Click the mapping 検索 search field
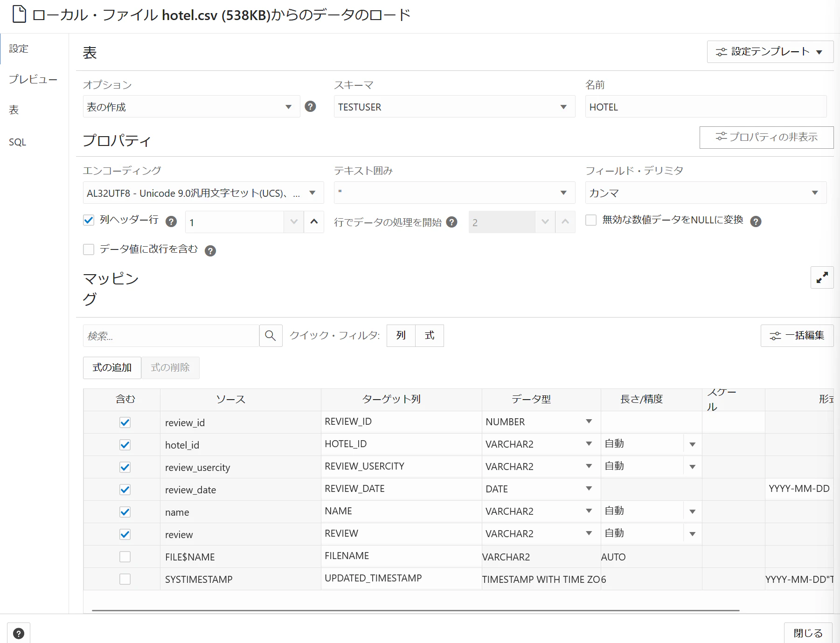Image resolution: width=840 pixels, height=643 pixels. click(171, 335)
